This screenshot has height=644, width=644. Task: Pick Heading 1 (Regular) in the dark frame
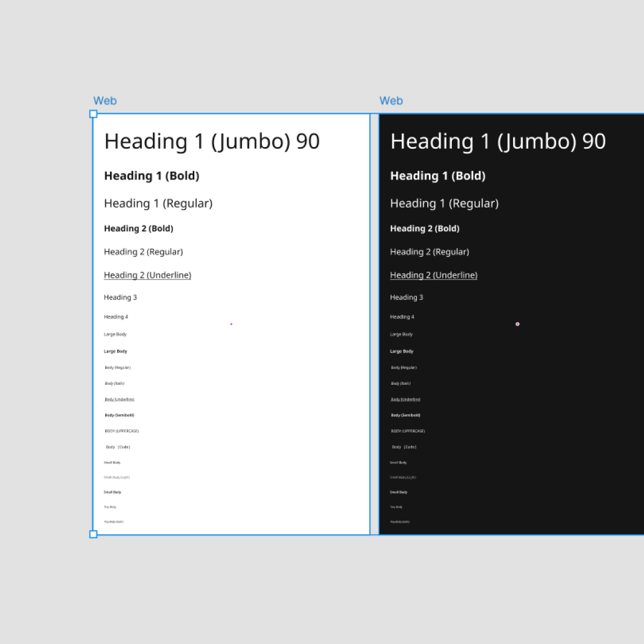click(x=444, y=203)
